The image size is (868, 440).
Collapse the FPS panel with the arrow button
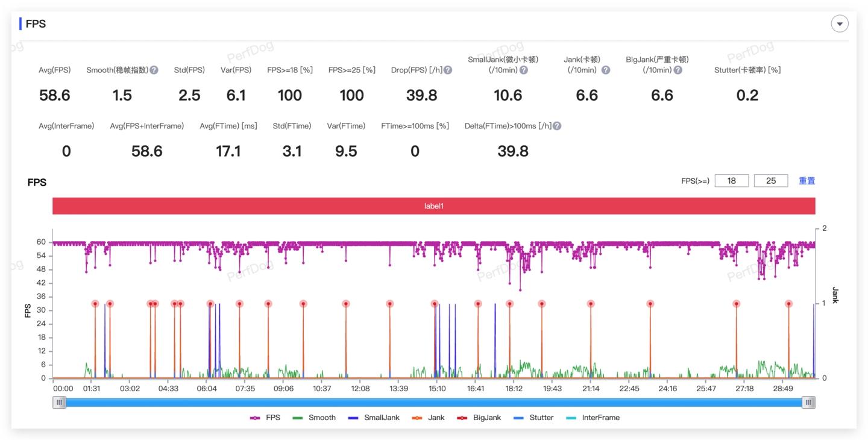click(x=840, y=24)
